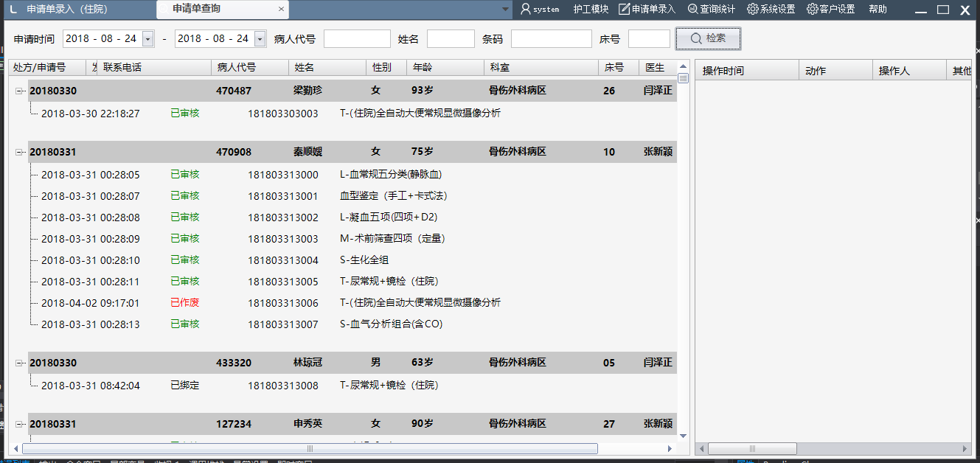This screenshot has height=463, width=980.
Task: Open the 护工模块 menu
Action: [591, 10]
